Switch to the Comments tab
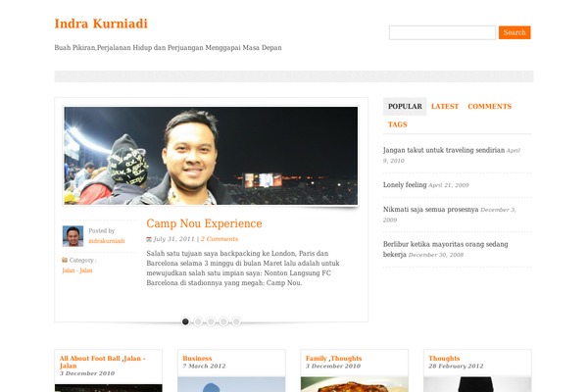588x392 pixels. [489, 107]
